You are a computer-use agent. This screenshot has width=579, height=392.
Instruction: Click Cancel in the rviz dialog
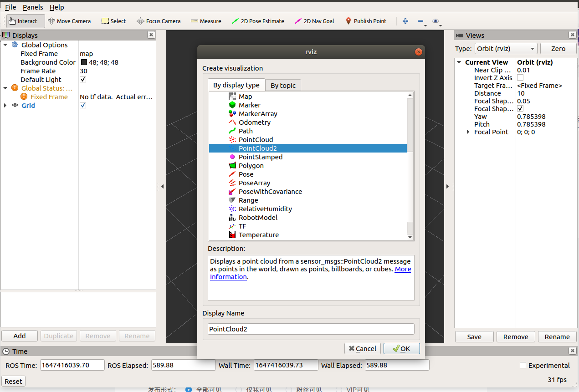pyautogui.click(x=363, y=348)
